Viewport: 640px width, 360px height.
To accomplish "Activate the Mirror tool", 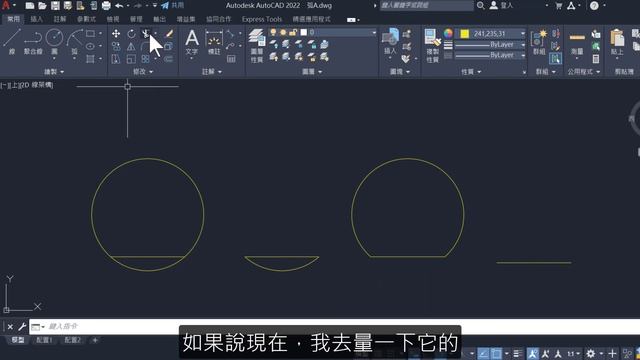I will coord(131,46).
